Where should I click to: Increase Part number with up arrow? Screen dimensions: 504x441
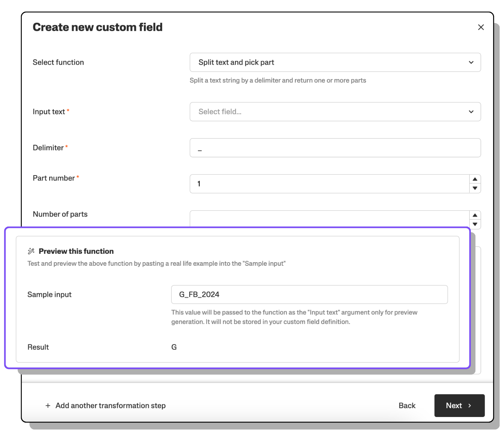[x=475, y=179]
